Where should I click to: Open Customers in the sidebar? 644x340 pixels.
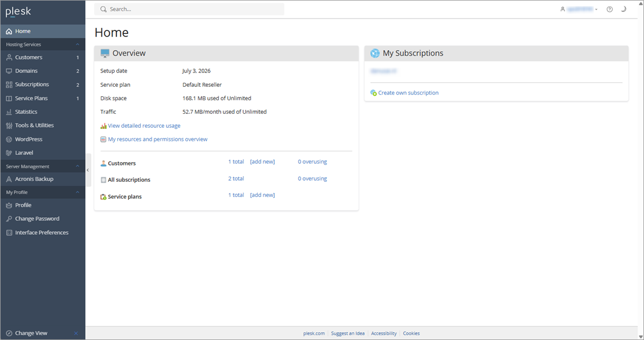(43, 57)
